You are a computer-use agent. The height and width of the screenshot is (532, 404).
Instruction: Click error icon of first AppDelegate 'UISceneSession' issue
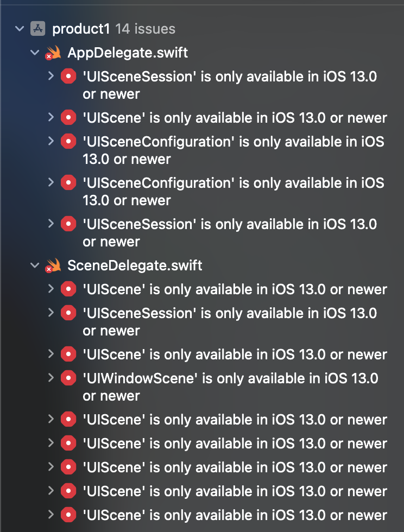click(68, 77)
